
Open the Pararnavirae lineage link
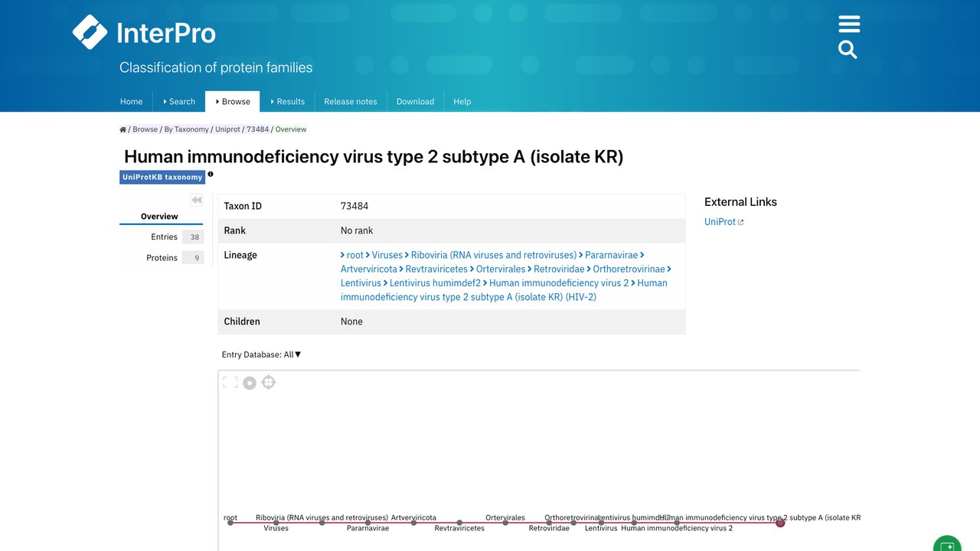611,255
